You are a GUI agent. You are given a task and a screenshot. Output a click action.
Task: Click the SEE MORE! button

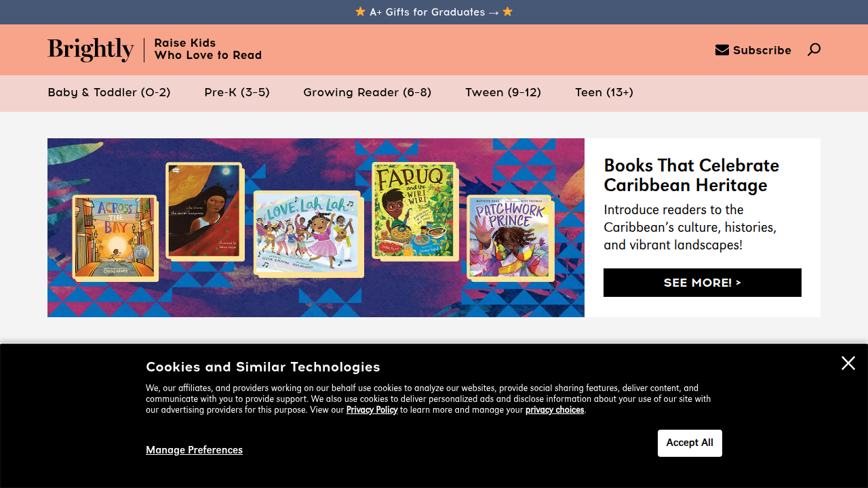coord(703,283)
